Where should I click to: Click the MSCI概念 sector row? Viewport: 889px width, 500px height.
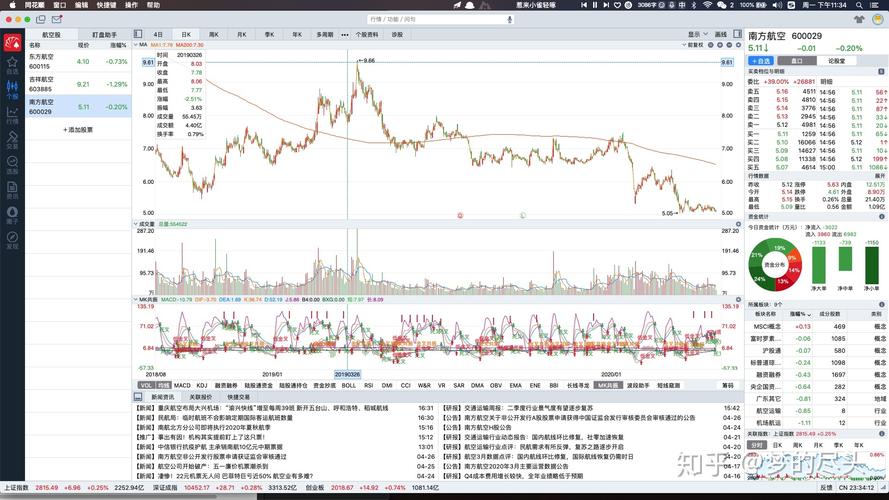[816, 327]
